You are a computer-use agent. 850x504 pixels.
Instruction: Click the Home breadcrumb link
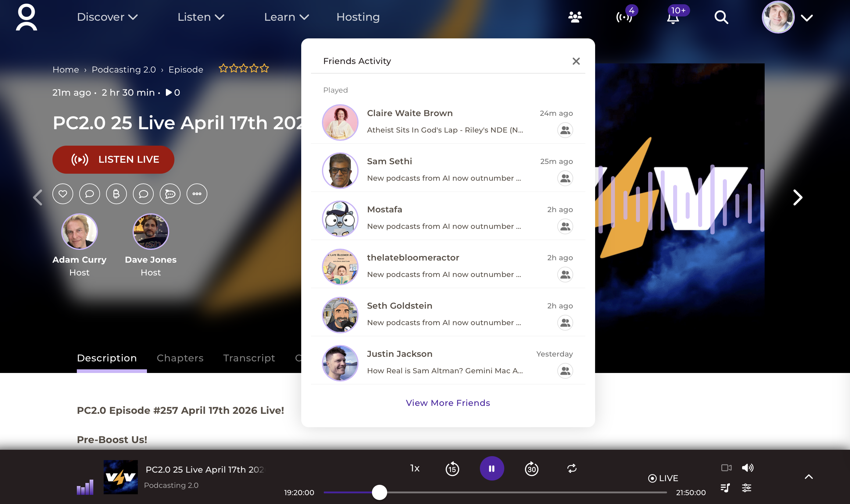point(66,69)
